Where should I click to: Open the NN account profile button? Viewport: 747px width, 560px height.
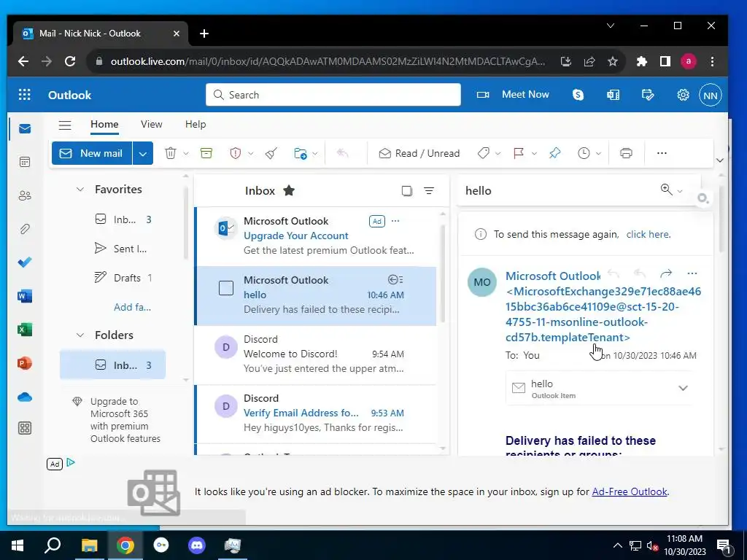pyautogui.click(x=710, y=96)
